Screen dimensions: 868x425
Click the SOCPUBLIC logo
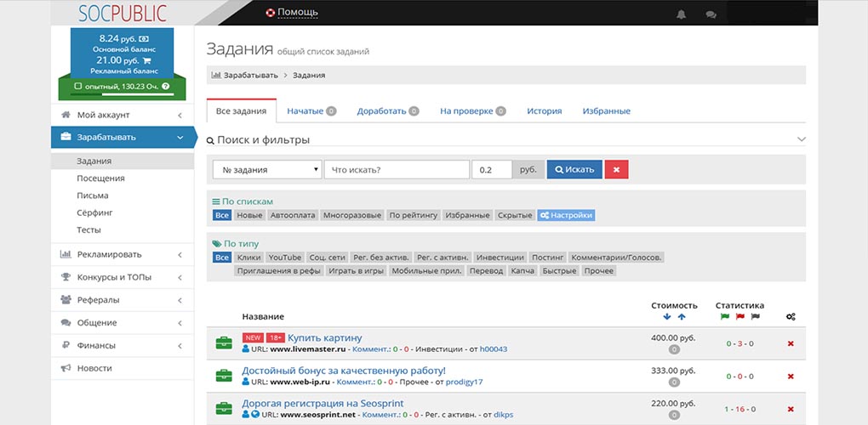(123, 13)
